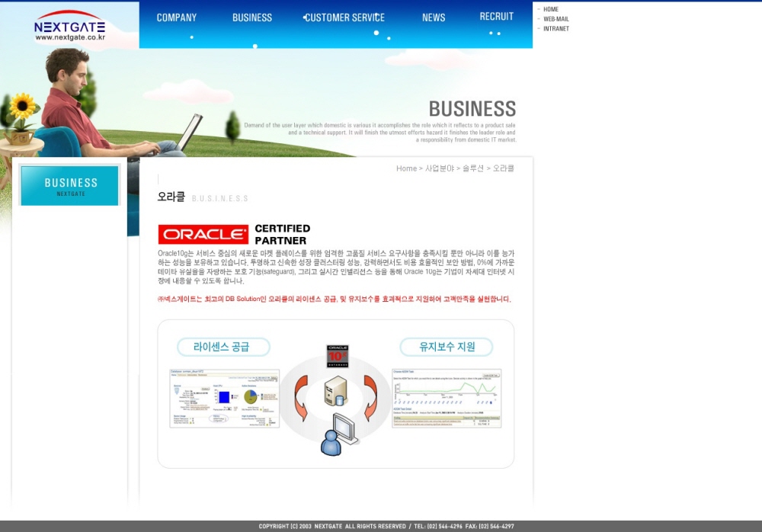Click the NEXTGATE logo
The height and width of the screenshot is (532, 762).
69,26
